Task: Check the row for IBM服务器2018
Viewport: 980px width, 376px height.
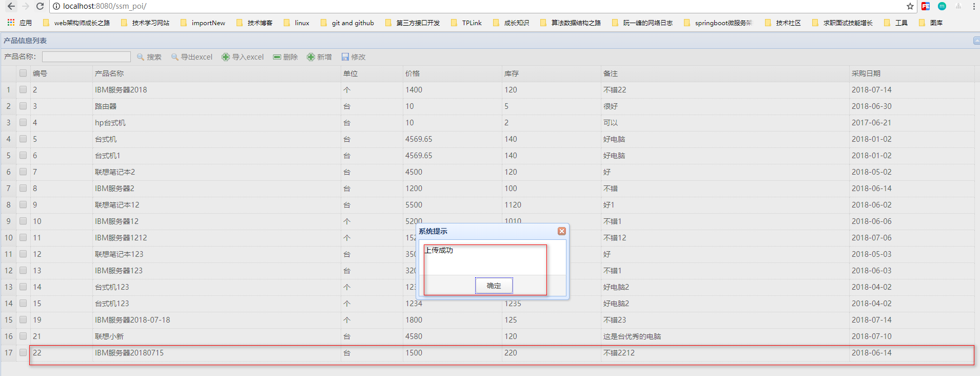Action: pyautogui.click(x=23, y=89)
